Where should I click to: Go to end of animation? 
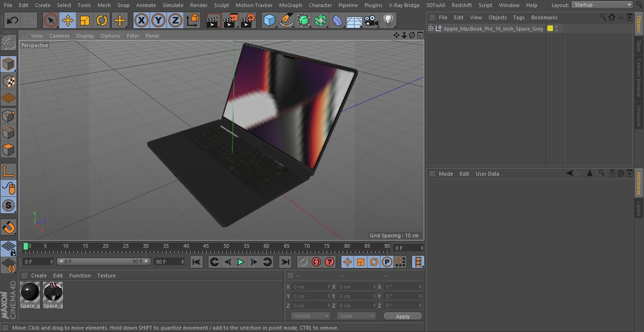tap(285, 262)
